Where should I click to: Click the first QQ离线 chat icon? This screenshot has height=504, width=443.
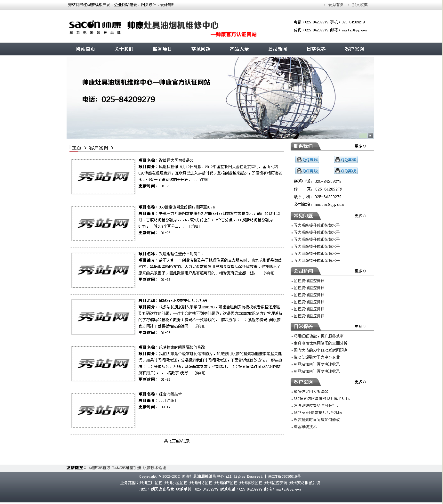pyautogui.click(x=307, y=160)
